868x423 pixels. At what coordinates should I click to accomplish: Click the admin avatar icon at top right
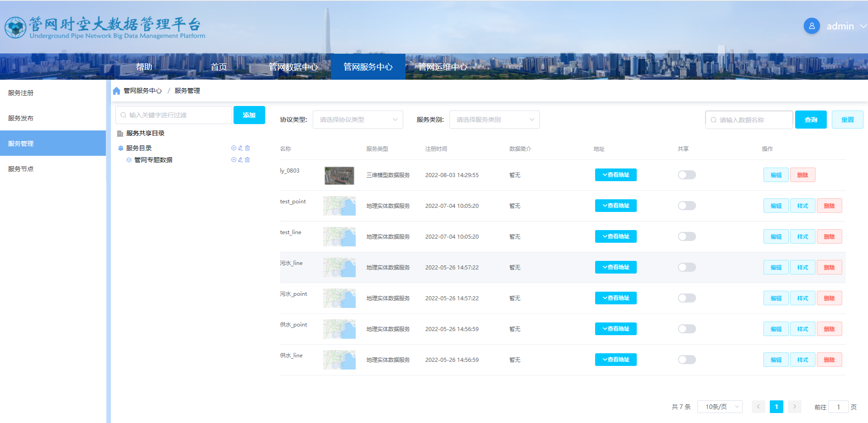coord(811,26)
